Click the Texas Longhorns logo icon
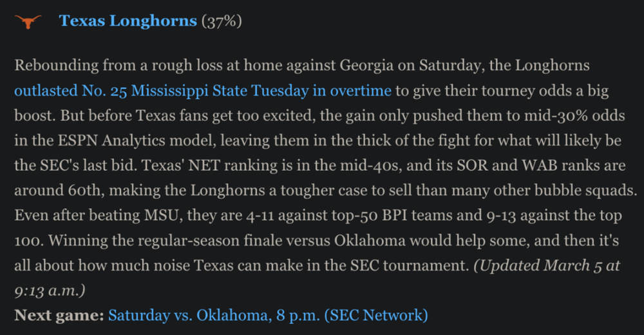 (x=28, y=22)
